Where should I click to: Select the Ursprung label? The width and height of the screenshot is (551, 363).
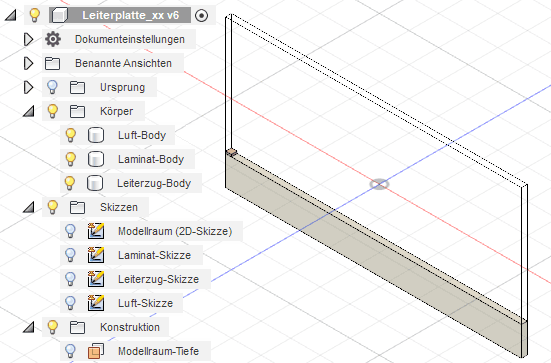click(x=122, y=87)
